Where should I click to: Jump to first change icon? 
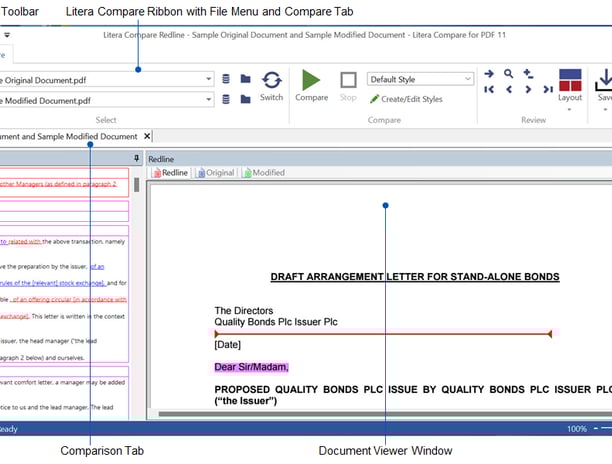click(x=489, y=89)
